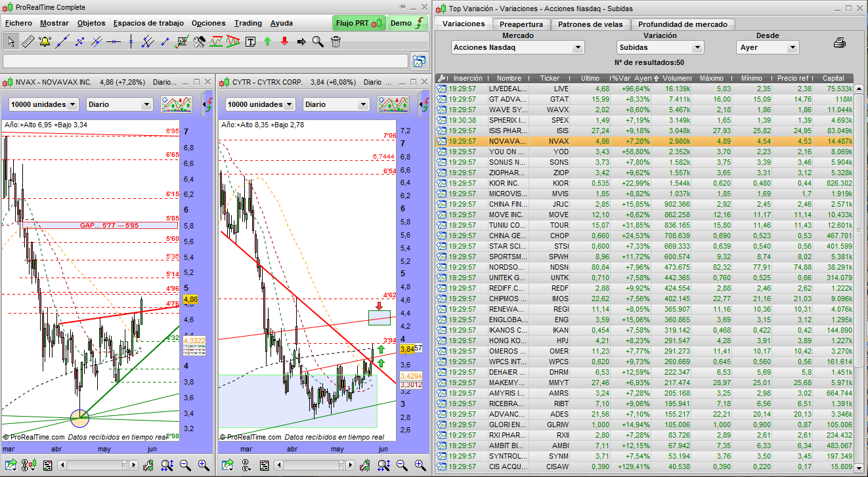Pick the green up arrow tool

click(x=267, y=42)
